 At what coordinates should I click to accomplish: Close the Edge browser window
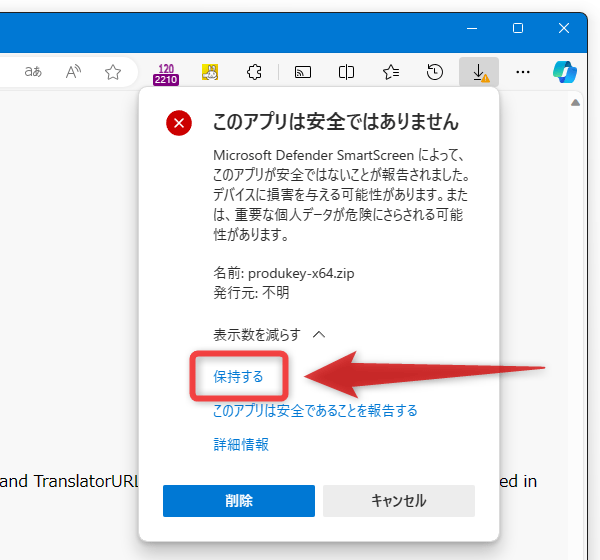point(564,28)
